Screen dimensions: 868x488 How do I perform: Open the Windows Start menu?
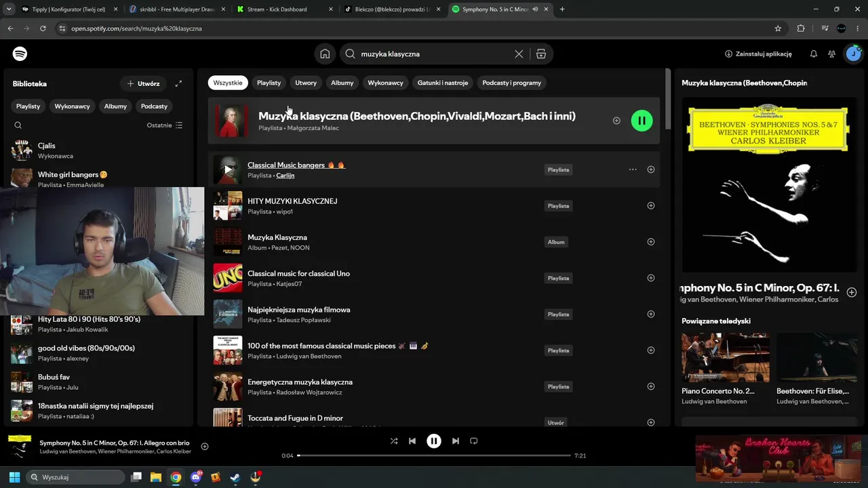14,477
